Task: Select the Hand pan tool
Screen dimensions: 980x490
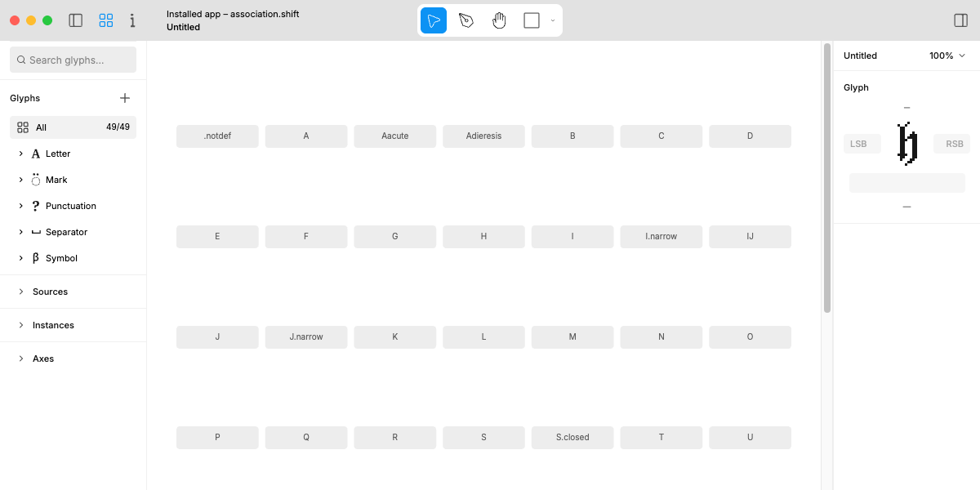Action: tap(499, 20)
